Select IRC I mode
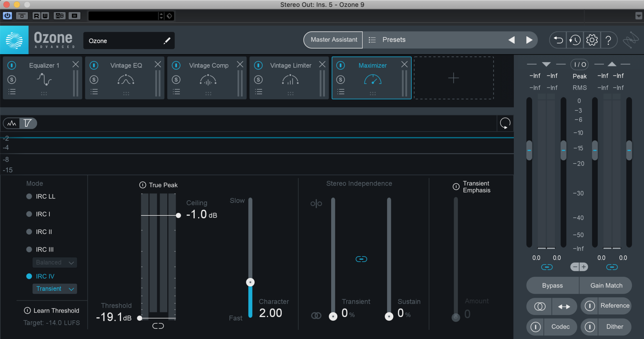The width and height of the screenshot is (644, 339). 29,214
